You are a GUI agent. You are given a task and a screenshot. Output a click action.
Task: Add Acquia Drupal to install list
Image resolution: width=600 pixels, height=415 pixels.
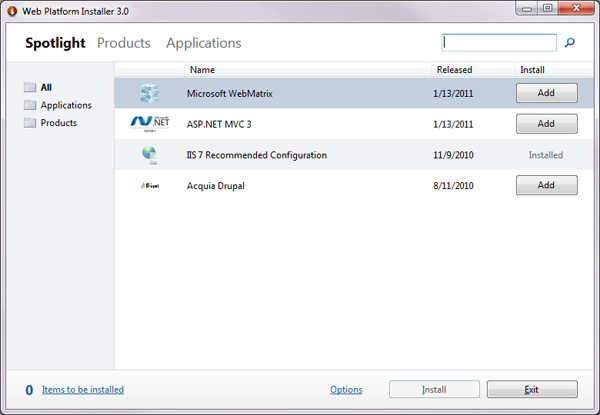pos(546,186)
